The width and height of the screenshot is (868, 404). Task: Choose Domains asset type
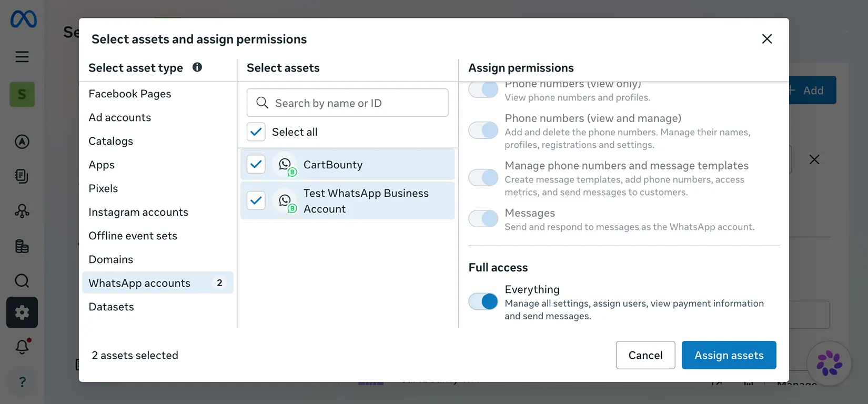click(x=158, y=259)
